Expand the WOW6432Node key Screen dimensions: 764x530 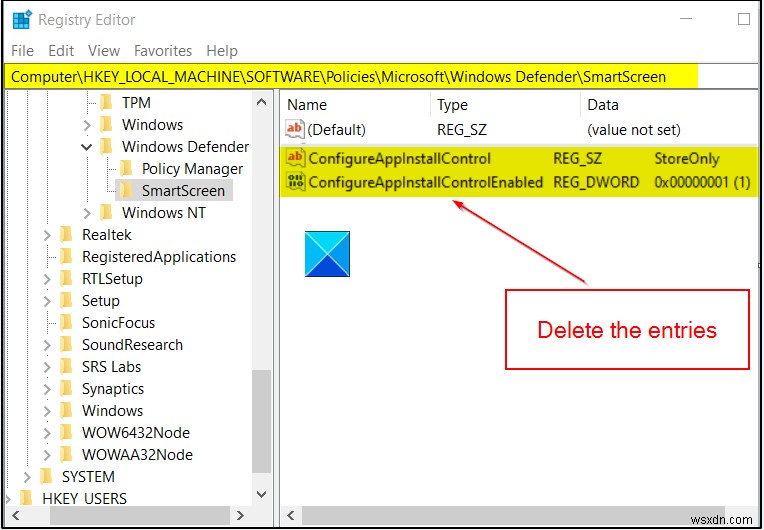click(x=47, y=433)
